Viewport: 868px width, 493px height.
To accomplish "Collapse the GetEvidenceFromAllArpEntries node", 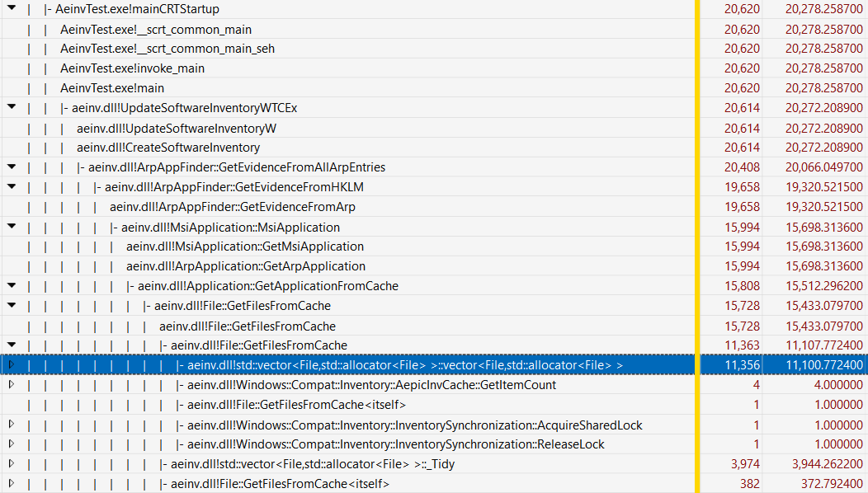I will [11, 167].
